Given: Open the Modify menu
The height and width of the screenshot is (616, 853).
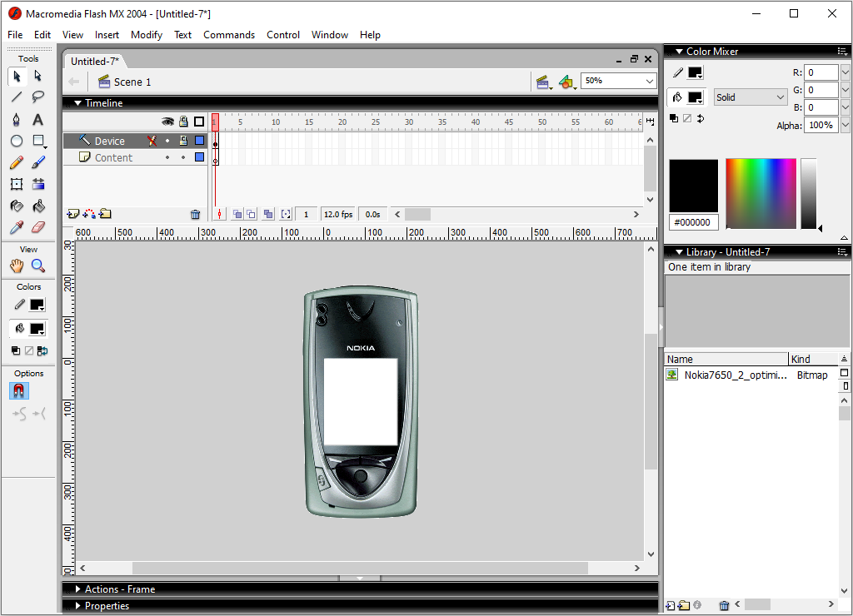Looking at the screenshot, I should (x=147, y=35).
